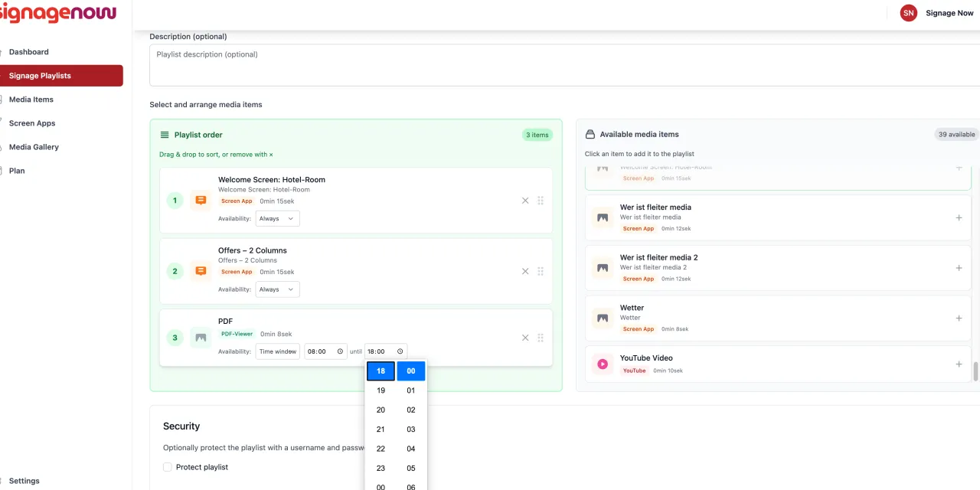Viewport: 980px width, 490px height.
Task: Select hour 20 in time picker
Action: pyautogui.click(x=381, y=410)
